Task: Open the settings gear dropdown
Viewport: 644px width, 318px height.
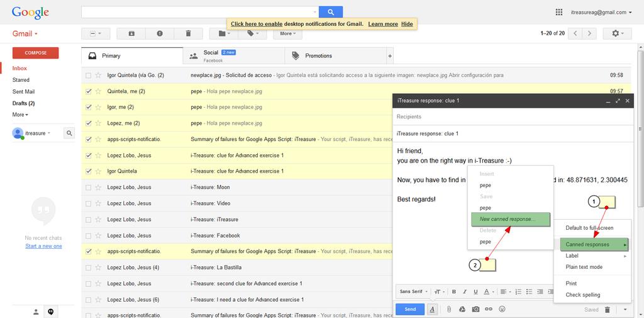Action: coord(618,33)
